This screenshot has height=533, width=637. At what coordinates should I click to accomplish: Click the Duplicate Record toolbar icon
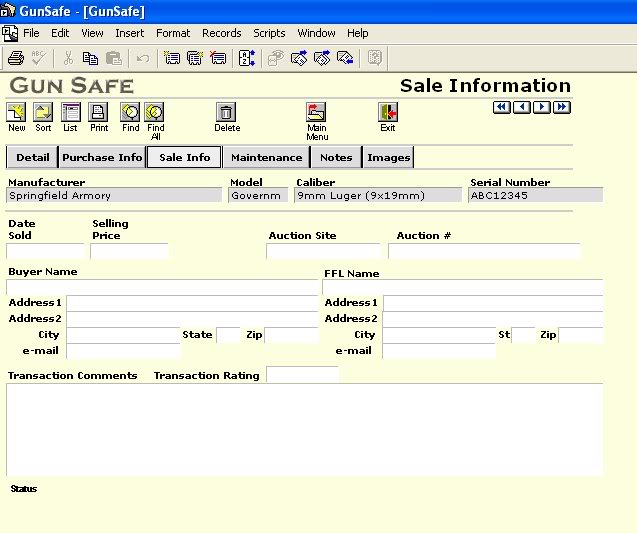pyautogui.click(x=195, y=58)
